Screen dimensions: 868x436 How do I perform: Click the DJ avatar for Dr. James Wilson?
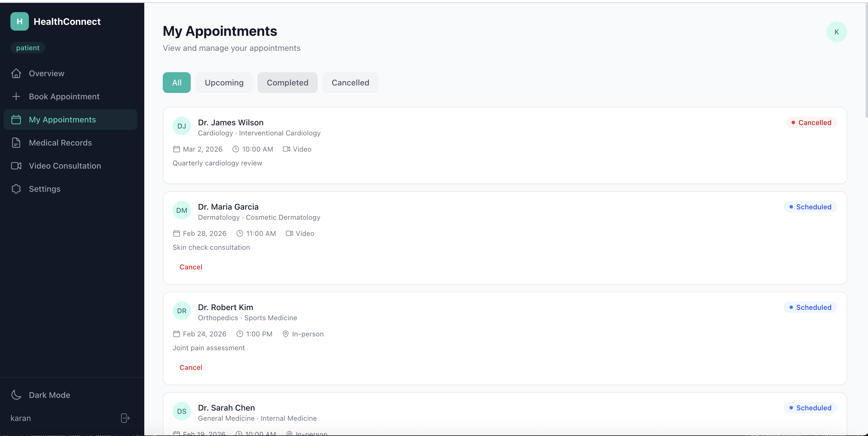click(182, 126)
